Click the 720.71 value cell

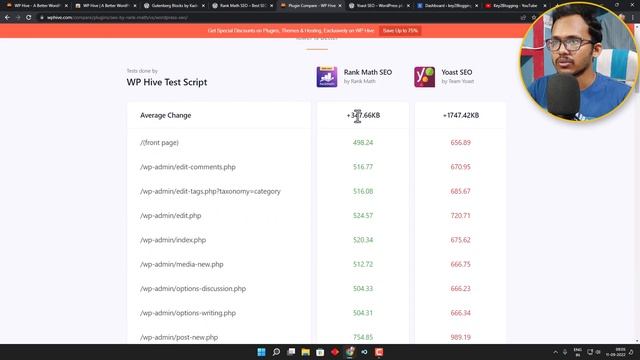click(x=460, y=216)
